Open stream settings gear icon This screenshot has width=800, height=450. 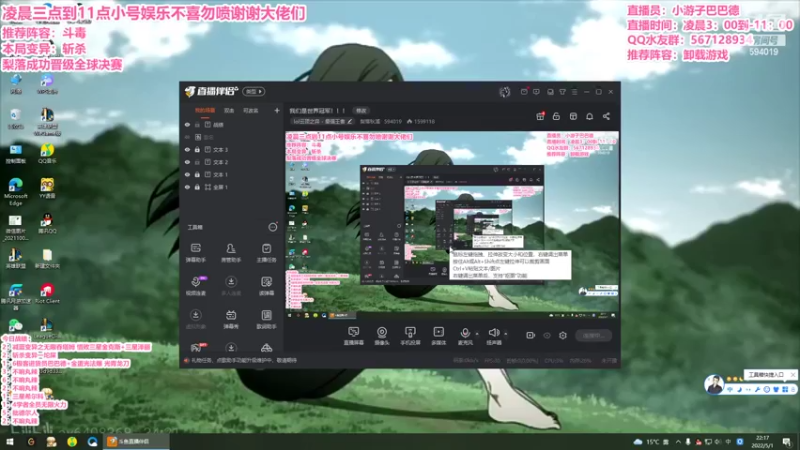pyautogui.click(x=563, y=335)
